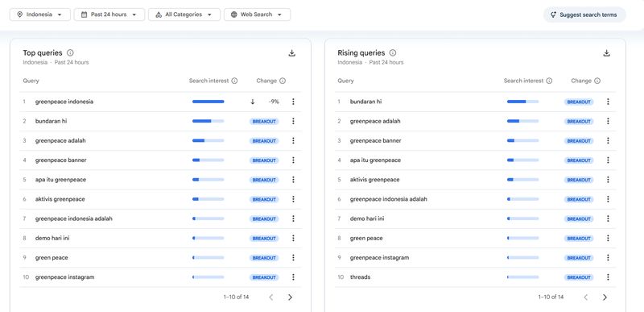This screenshot has width=644, height=312.
Task: Download the Rising queries data
Action: pyautogui.click(x=607, y=53)
